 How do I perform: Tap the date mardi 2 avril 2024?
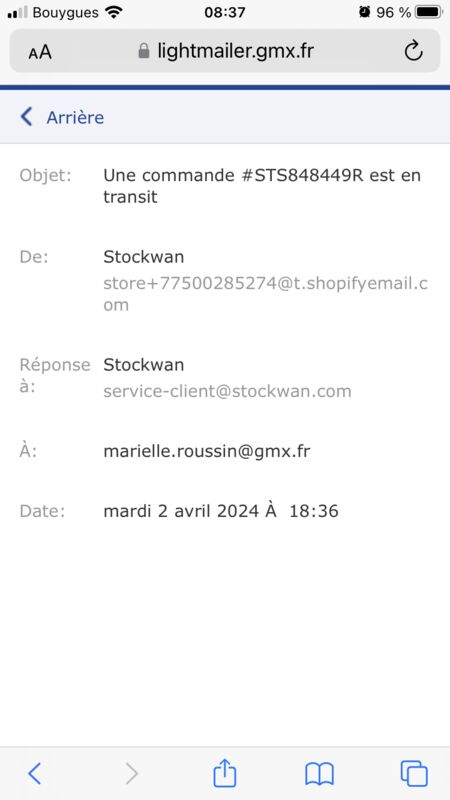pos(181,511)
